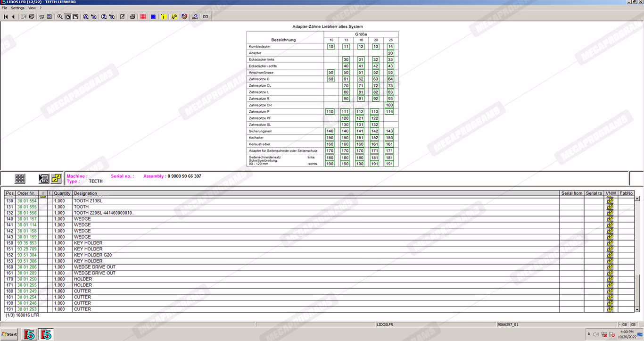The height and width of the screenshot is (341, 644).
Task: Select hotspot 33 Eckadapter links
Action: [x=390, y=59]
